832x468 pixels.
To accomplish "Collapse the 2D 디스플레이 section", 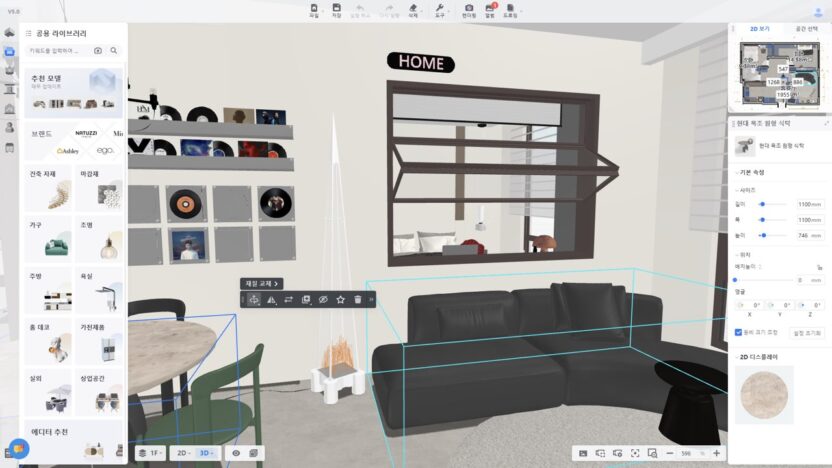I will click(735, 356).
